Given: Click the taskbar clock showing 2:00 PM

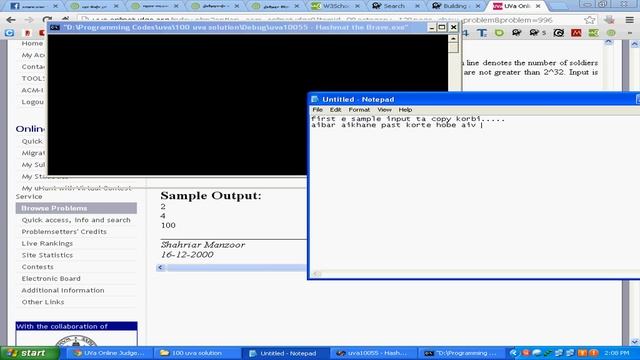Looking at the screenshot, I should (x=617, y=353).
